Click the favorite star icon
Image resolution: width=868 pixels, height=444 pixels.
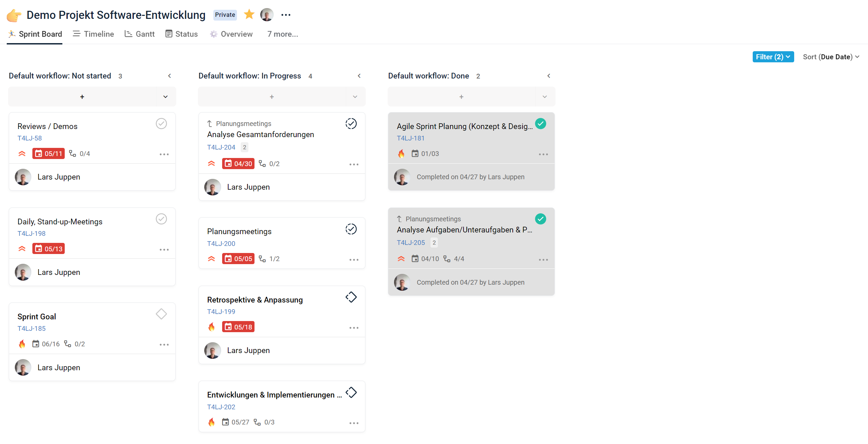coord(249,14)
